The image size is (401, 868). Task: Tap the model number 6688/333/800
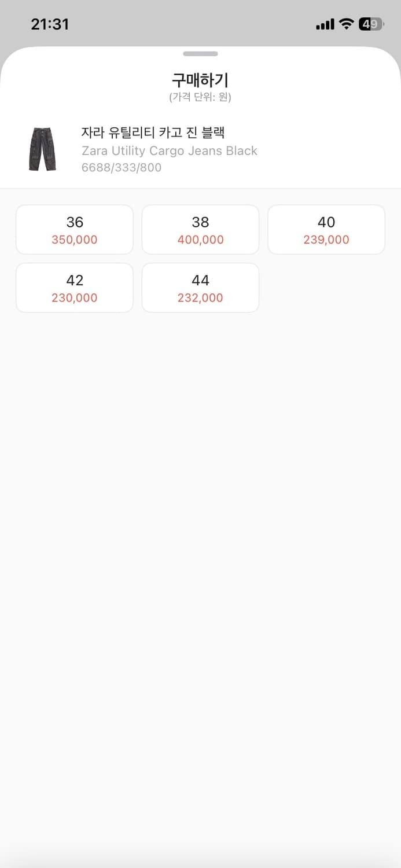[x=122, y=168]
